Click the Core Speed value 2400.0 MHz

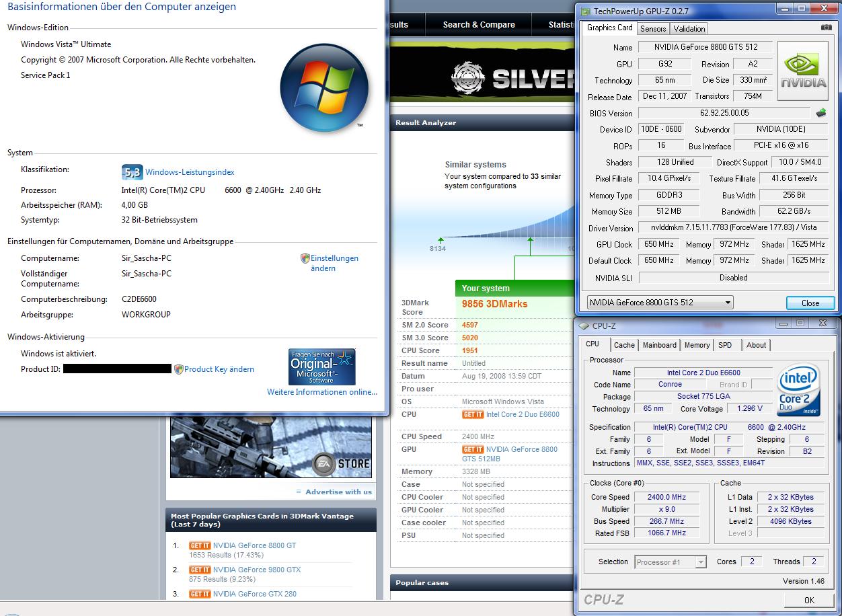coord(666,497)
